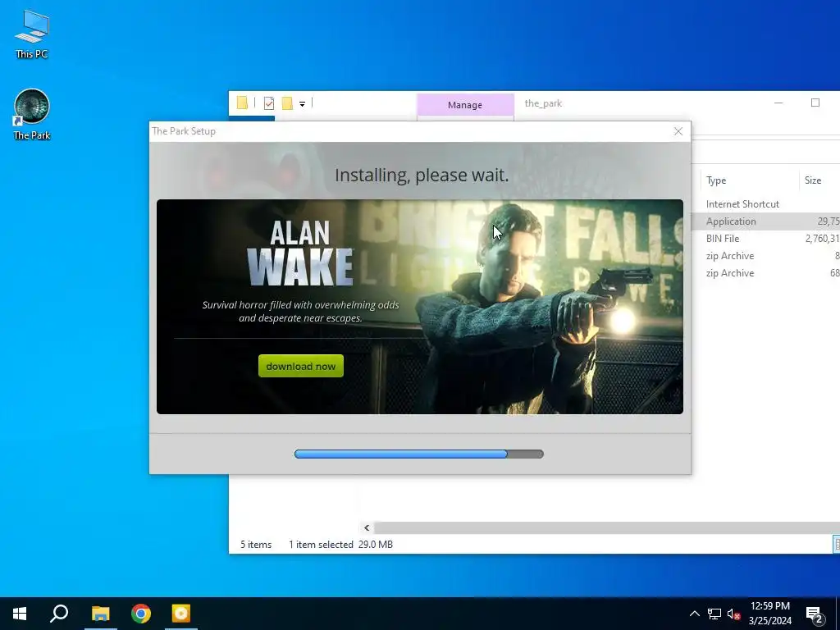
Task: Select the BIN File row
Action: pyautogui.click(x=766, y=239)
